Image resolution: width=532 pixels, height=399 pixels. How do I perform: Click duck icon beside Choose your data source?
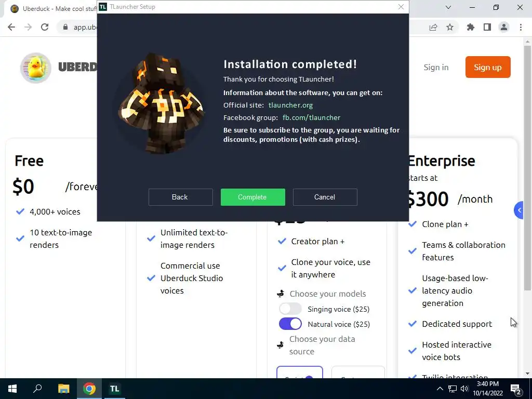[x=280, y=345]
